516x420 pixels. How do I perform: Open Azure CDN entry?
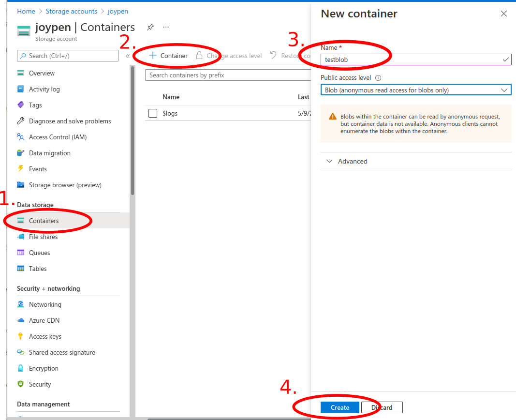coord(44,321)
